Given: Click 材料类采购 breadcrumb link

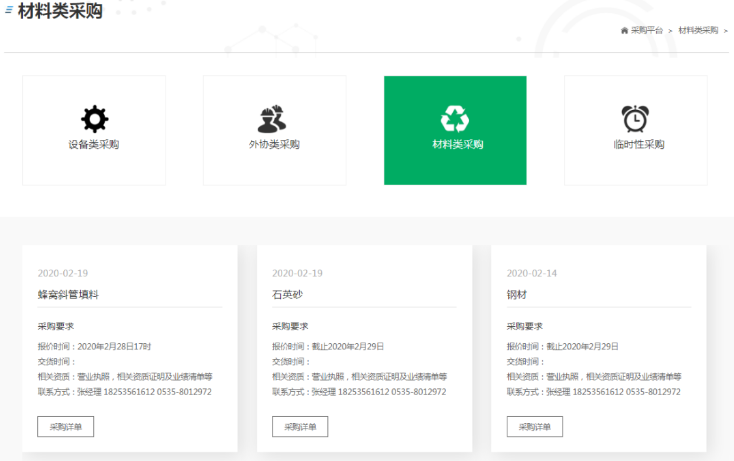Looking at the screenshot, I should (x=697, y=30).
